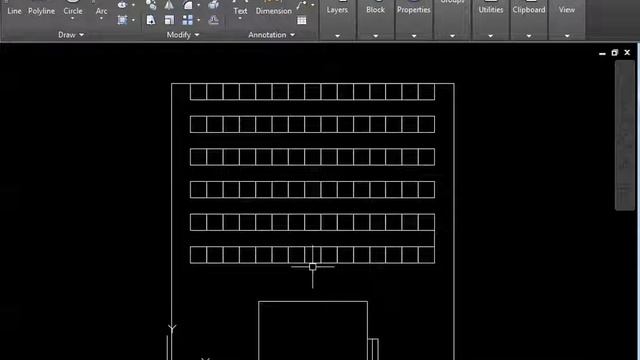Image resolution: width=640 pixels, height=360 pixels.
Task: Expand the Properties panel
Action: [x=414, y=36]
